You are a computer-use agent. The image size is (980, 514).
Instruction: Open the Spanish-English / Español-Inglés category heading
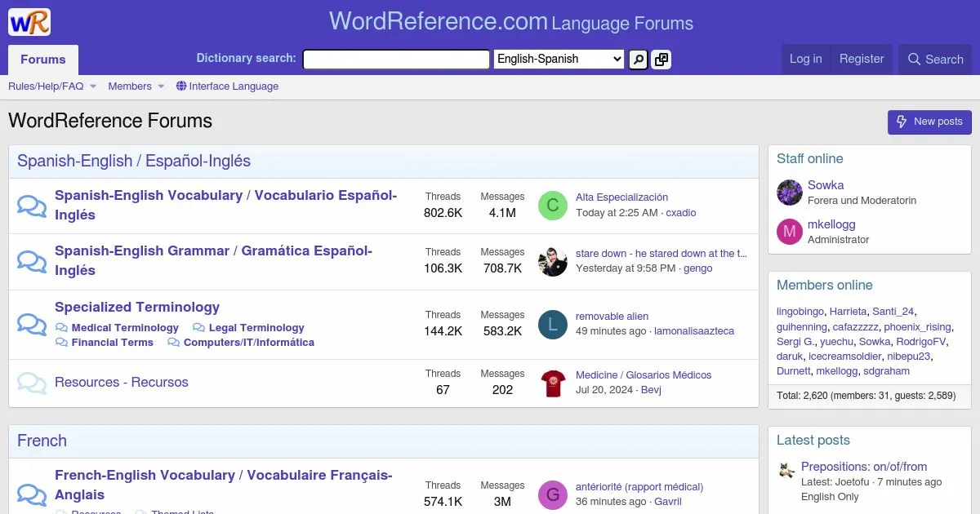point(134,161)
